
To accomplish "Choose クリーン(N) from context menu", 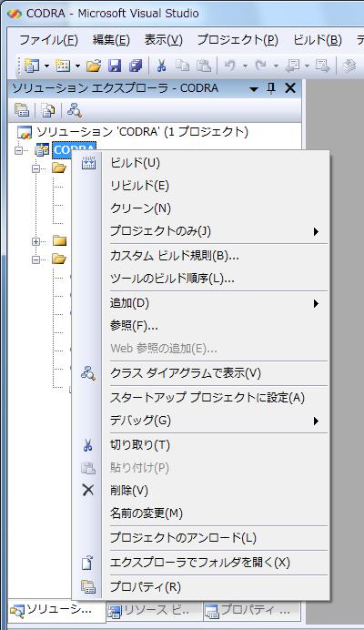I will 201,208.
